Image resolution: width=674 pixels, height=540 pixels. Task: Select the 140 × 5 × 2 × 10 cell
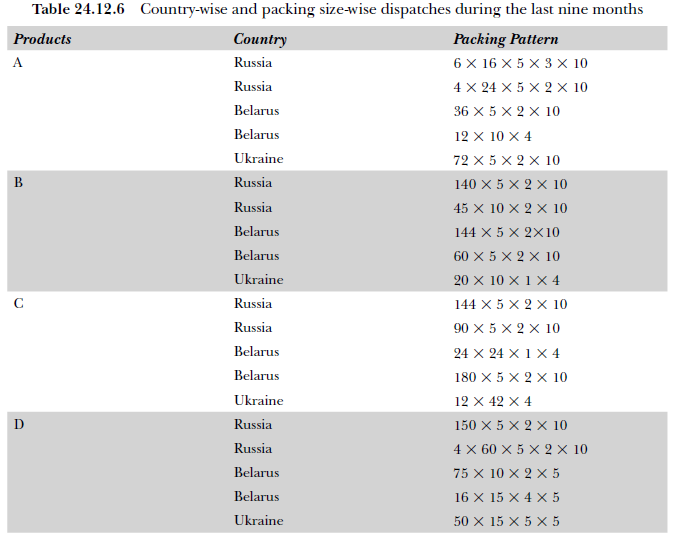coord(510,184)
